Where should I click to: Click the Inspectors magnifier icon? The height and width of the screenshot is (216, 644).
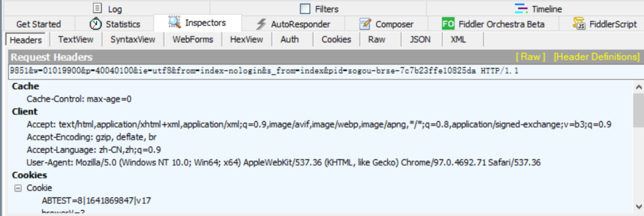click(174, 22)
